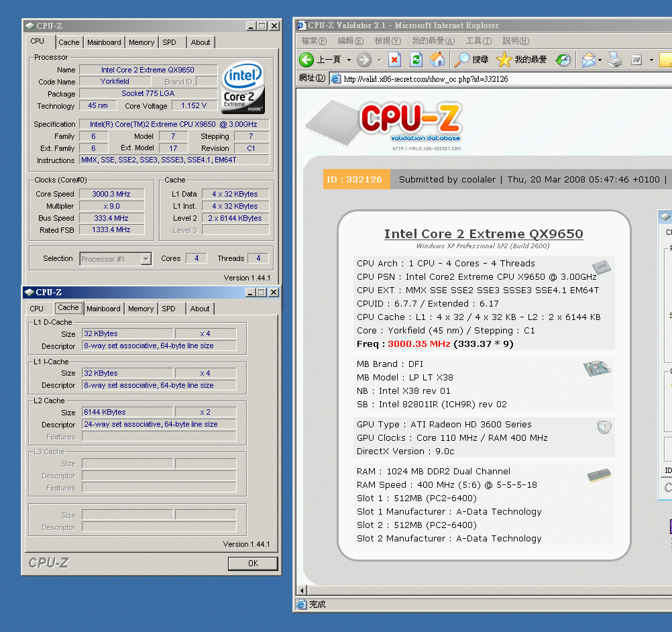Print the page with the printer icon
Viewport: 672px width, 632px height.
[615, 60]
